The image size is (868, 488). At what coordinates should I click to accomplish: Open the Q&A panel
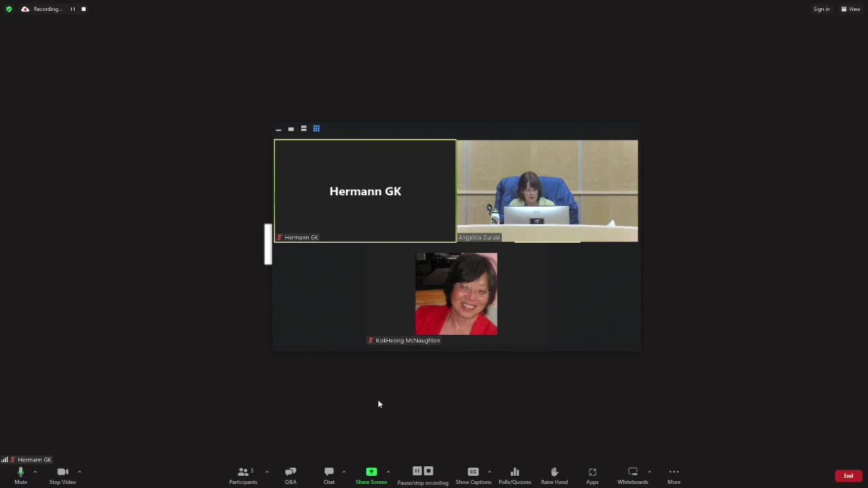tap(290, 475)
